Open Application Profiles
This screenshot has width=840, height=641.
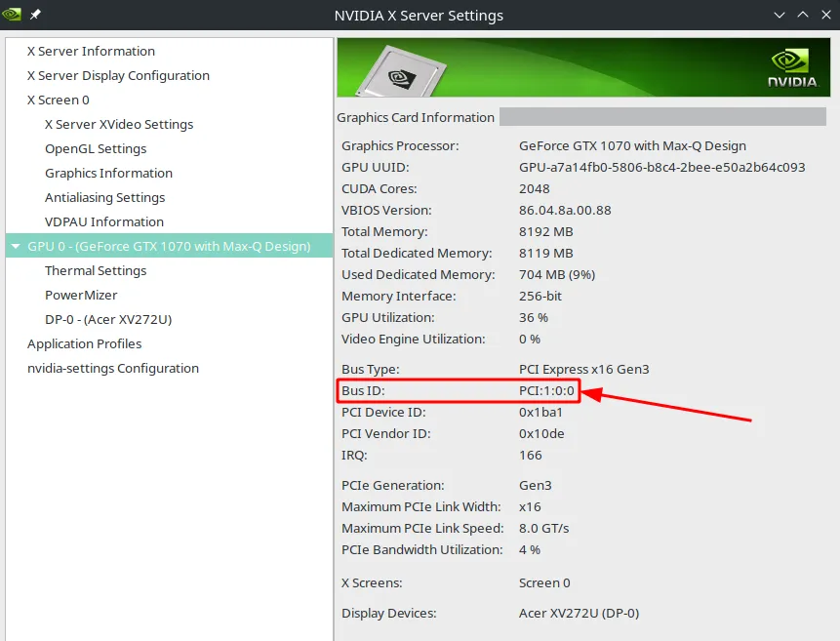(84, 343)
